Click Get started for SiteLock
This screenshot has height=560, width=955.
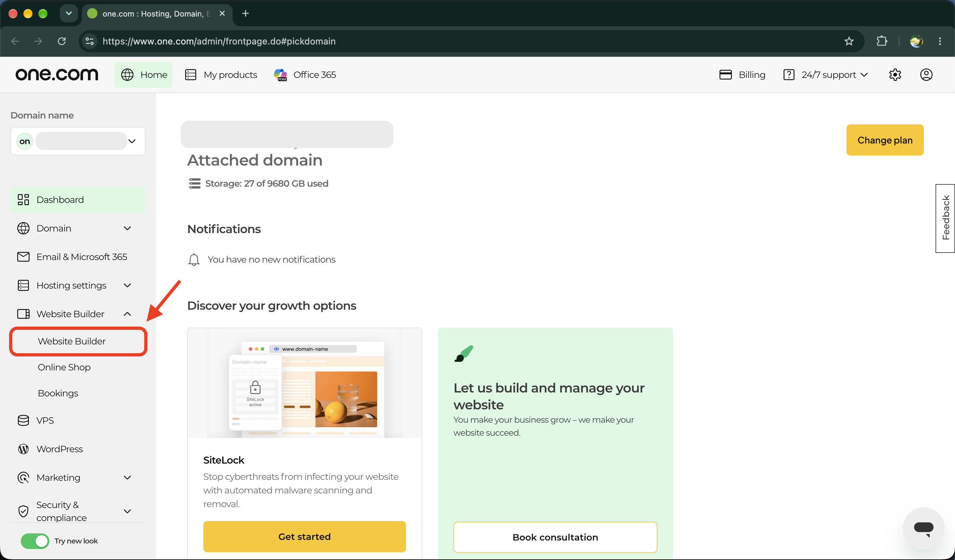click(304, 537)
